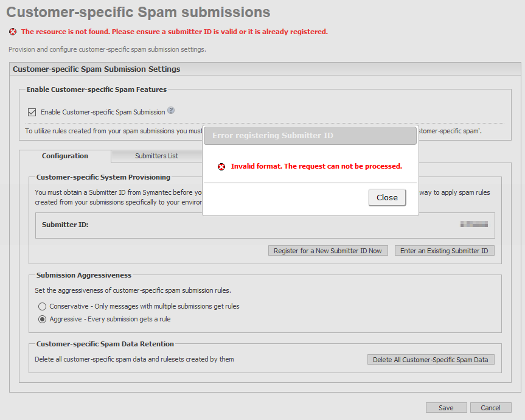The width and height of the screenshot is (525, 420).
Task: Click Enter an Existing Submitter ID button
Action: (x=444, y=251)
